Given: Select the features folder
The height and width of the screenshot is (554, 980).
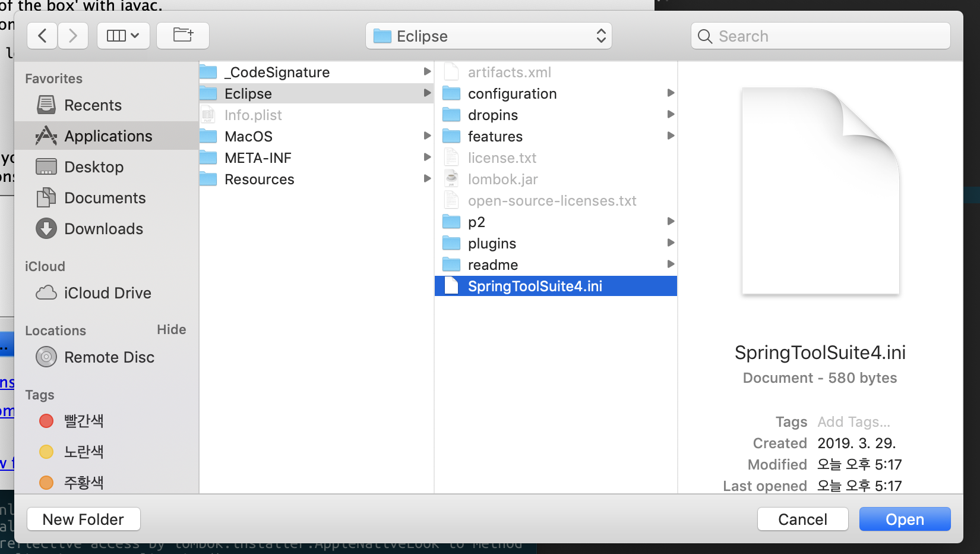Looking at the screenshot, I should coord(556,137).
